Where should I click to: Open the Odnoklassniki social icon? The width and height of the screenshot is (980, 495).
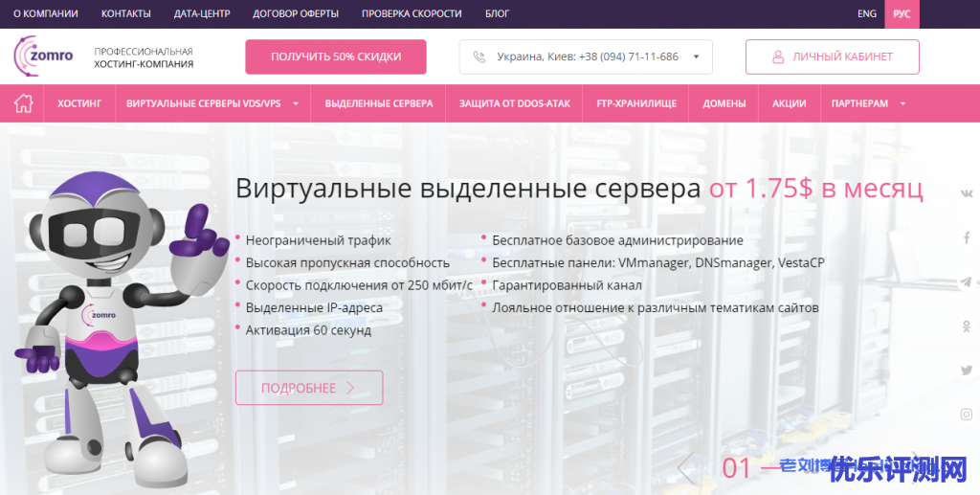tap(967, 326)
